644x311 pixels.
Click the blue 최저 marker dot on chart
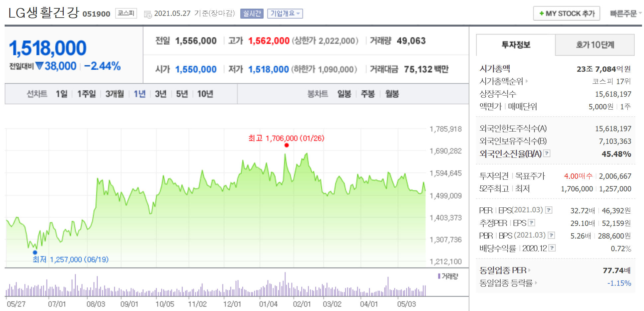35,252
